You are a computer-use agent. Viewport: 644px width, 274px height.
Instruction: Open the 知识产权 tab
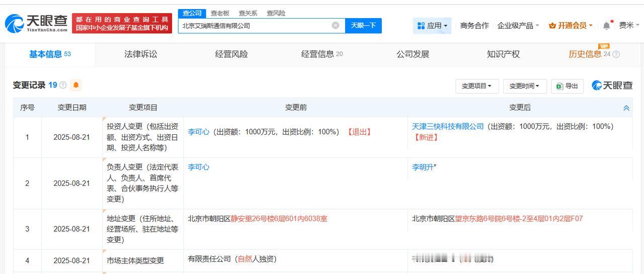click(x=503, y=54)
